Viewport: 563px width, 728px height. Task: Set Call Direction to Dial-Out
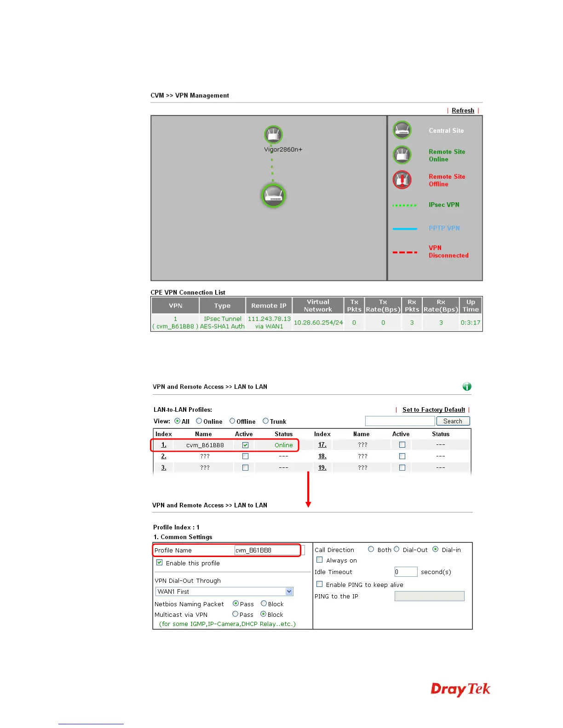[396, 549]
